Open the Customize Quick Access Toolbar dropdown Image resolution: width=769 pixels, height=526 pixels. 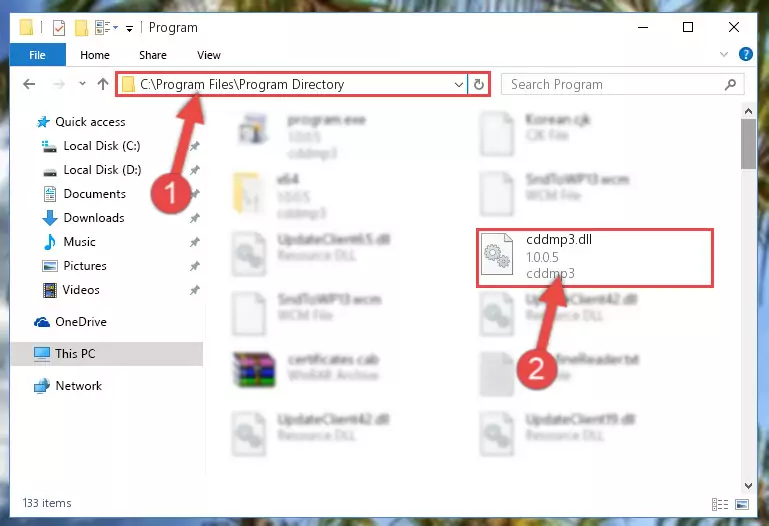129,28
